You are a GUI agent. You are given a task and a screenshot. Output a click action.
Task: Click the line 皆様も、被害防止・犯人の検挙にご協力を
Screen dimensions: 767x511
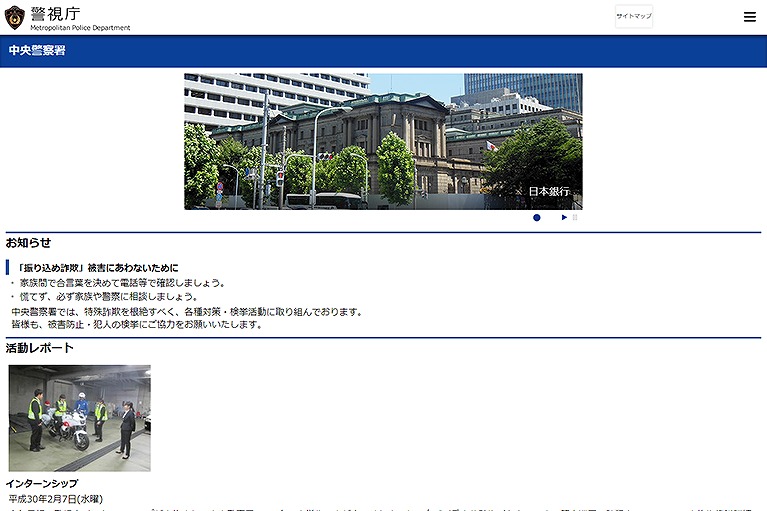(137, 325)
